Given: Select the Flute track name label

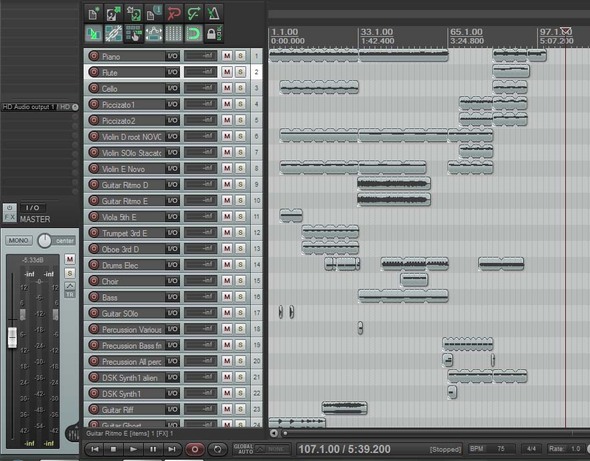Looking at the screenshot, I should coord(109,73).
